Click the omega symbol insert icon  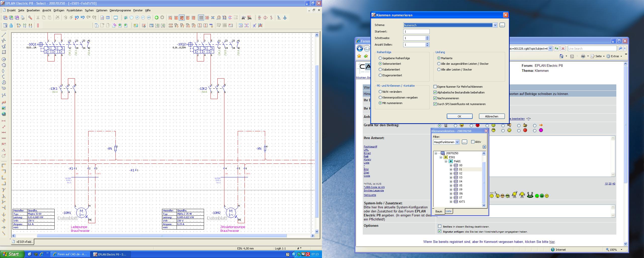click(x=219, y=18)
